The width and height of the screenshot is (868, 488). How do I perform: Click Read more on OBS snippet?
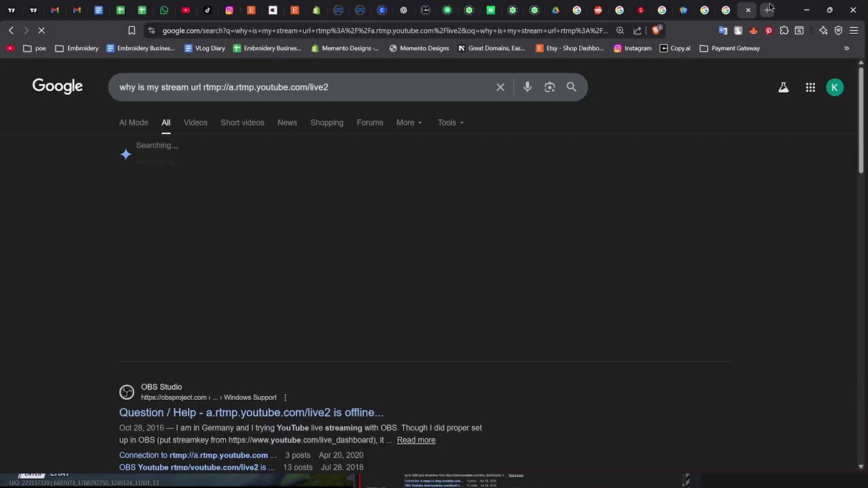point(416,441)
